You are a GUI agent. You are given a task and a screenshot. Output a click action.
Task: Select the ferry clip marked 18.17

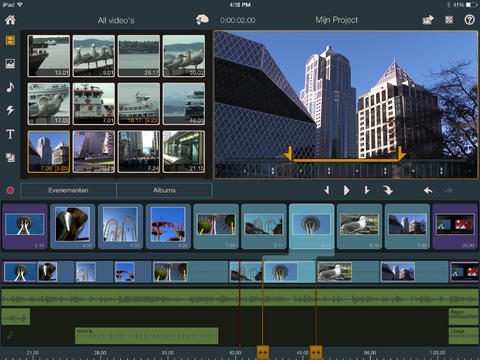point(139,104)
